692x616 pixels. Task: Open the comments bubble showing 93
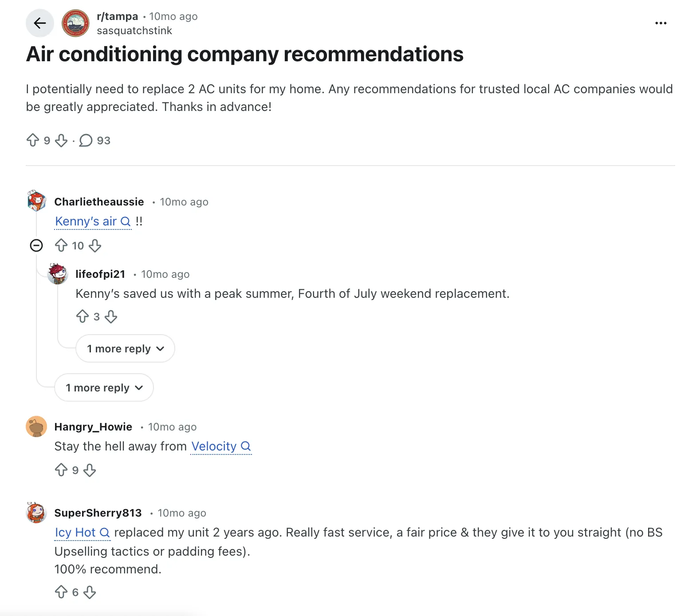point(86,140)
